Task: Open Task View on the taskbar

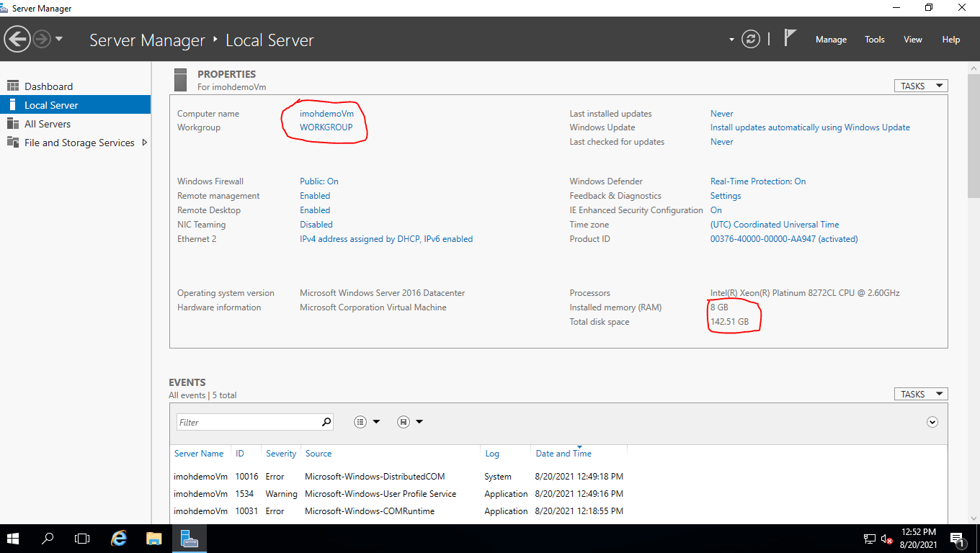Action: tap(82, 539)
